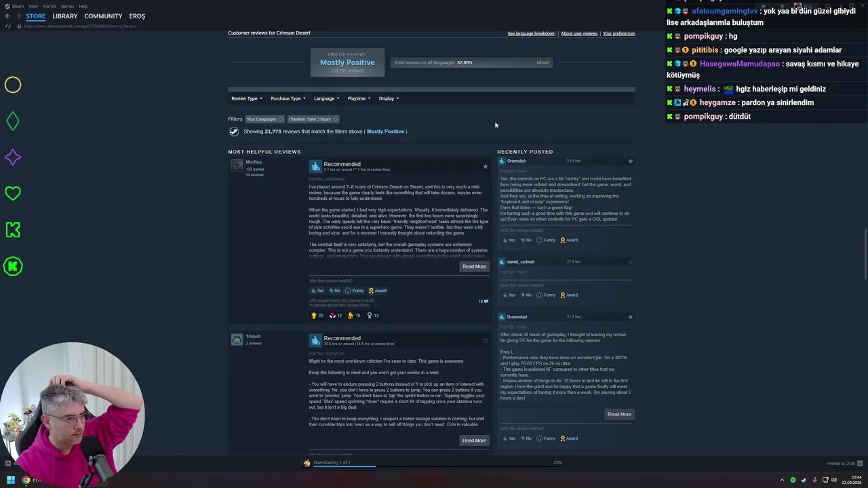Mark daniel_cartwell review as Funny

(546, 295)
